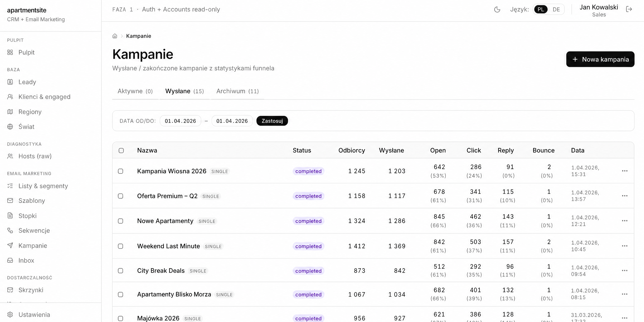Toggle dark mode with the moon icon
Viewport: 644px width, 322px height.
pos(497,10)
